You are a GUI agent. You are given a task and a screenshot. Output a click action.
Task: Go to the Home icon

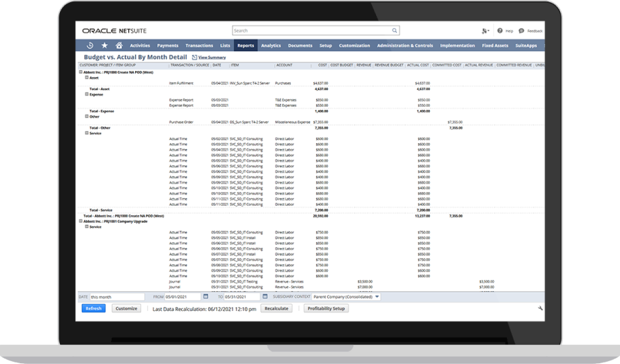pos(119,45)
